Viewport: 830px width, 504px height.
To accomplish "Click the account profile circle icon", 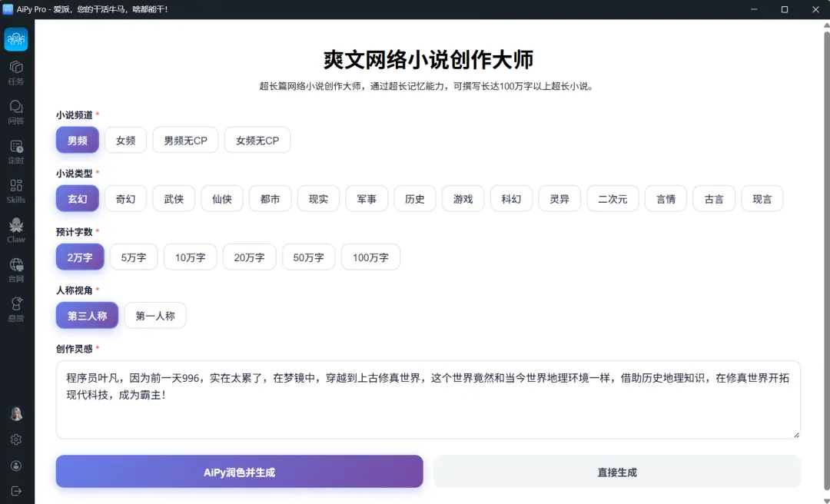I will click(16, 466).
